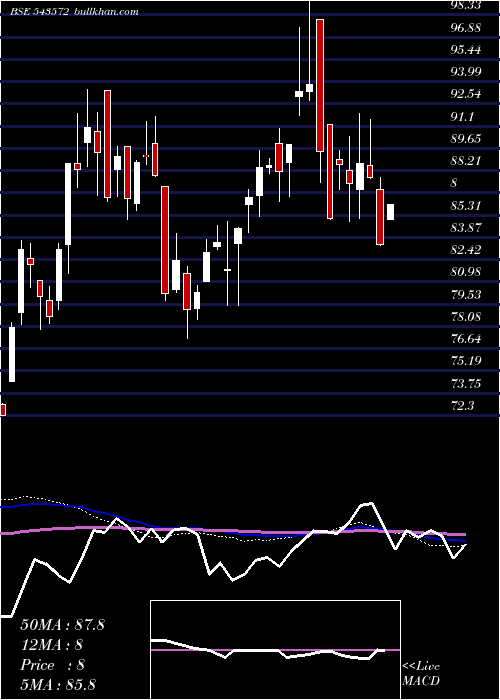The height and width of the screenshot is (700, 500).
Task: Select the 75.19 price axis label
Action: tap(466, 361)
